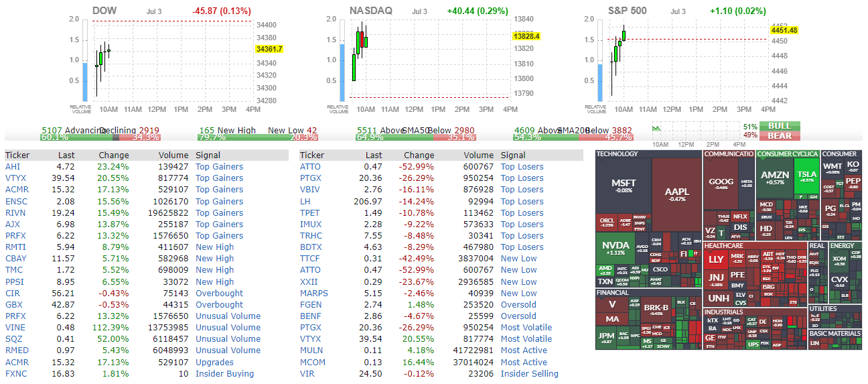Viewport: 868px width, 384px height.
Task: Click Most Volatile signal beside PTGX
Action: click(526, 327)
